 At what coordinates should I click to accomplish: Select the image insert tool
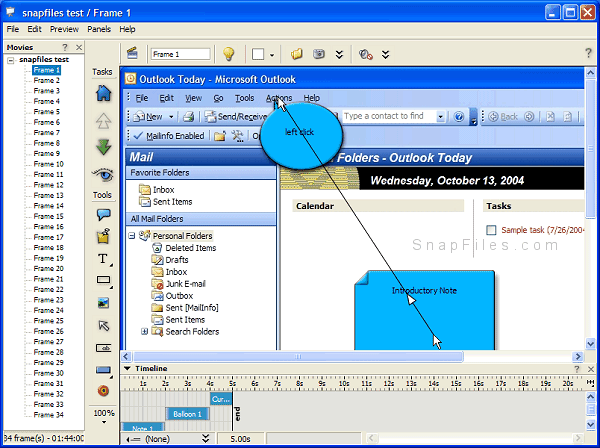(x=103, y=303)
